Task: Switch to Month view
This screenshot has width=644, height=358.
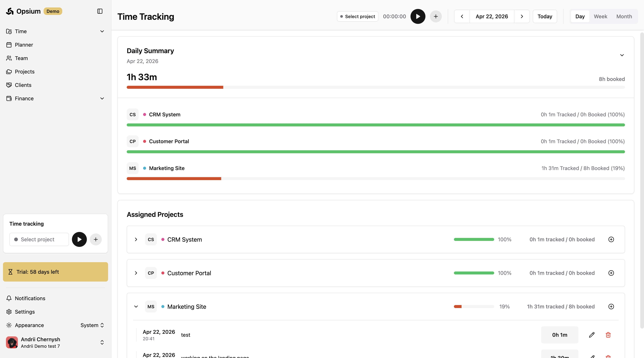Action: coord(624,17)
